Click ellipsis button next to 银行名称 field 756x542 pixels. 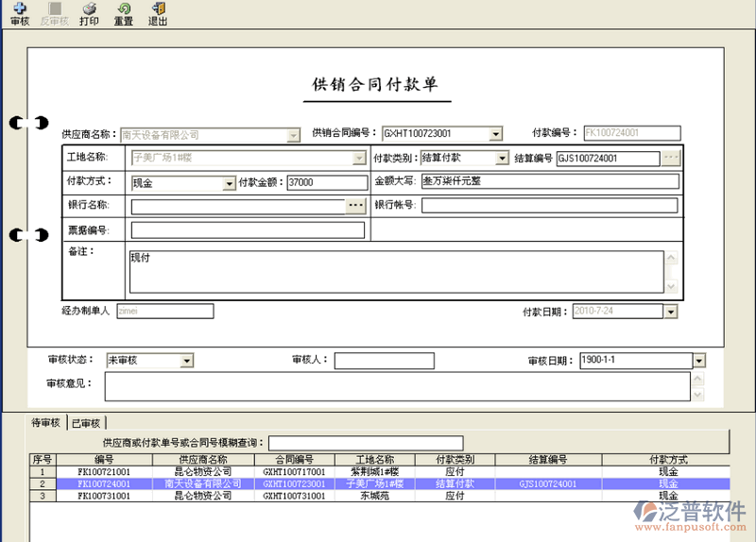click(x=355, y=205)
